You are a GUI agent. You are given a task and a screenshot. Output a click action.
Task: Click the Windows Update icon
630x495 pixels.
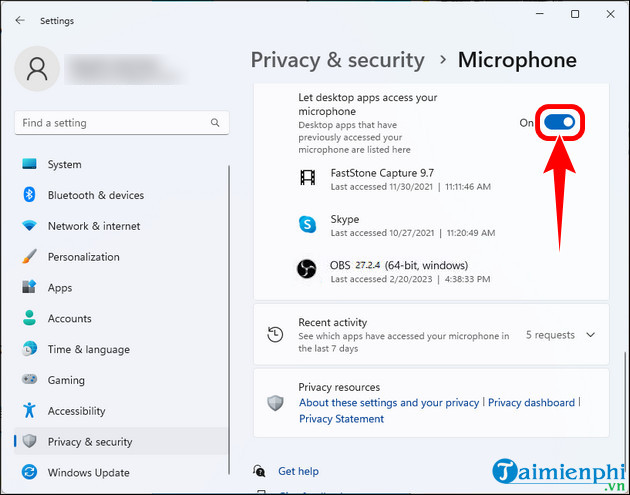pyautogui.click(x=29, y=472)
